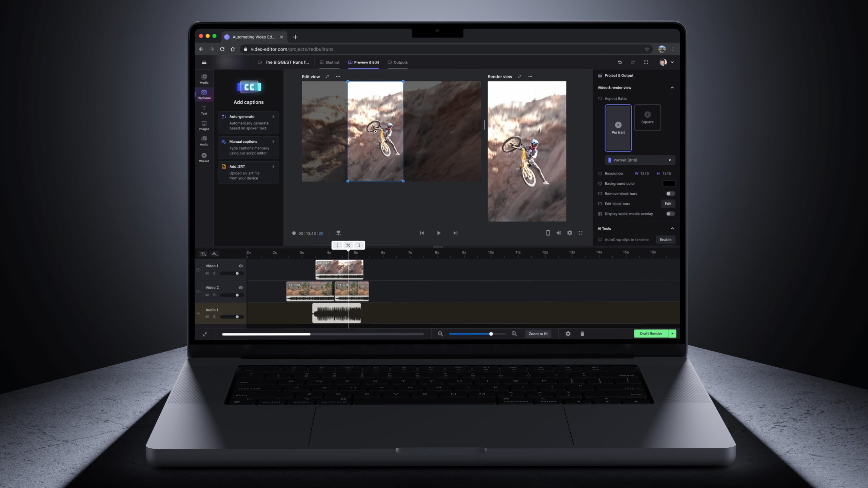Click the Background color black swatch
Image resolution: width=868 pixels, height=488 pixels.
point(669,183)
